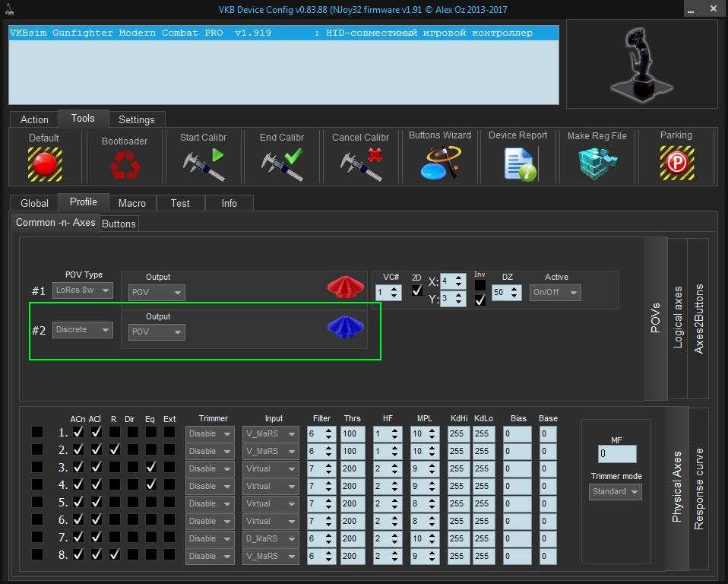Decrease axis 7 MPL stepper
This screenshot has width=728, height=584.
(x=432, y=542)
